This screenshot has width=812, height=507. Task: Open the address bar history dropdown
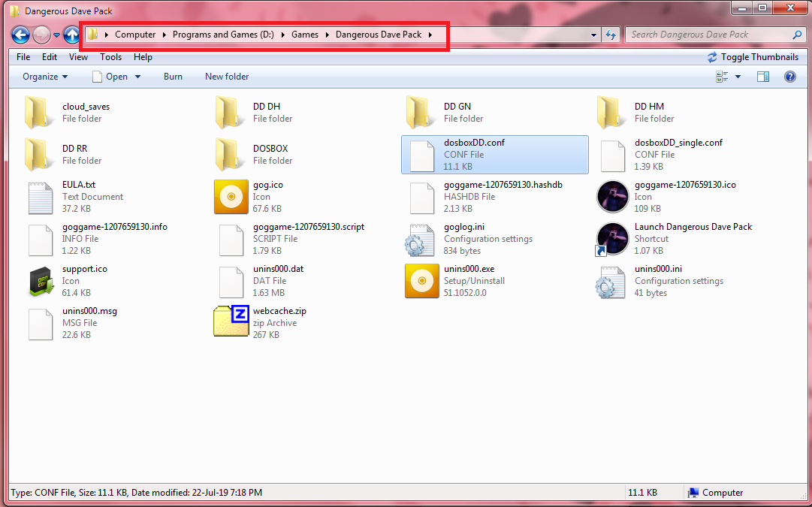click(x=593, y=35)
